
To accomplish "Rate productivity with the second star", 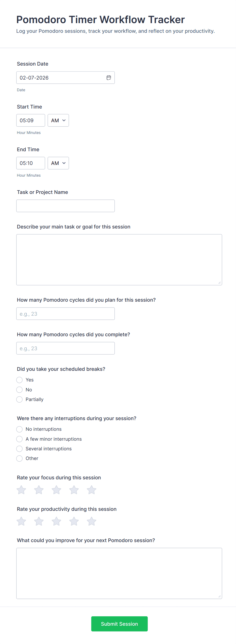I will (x=39, y=521).
